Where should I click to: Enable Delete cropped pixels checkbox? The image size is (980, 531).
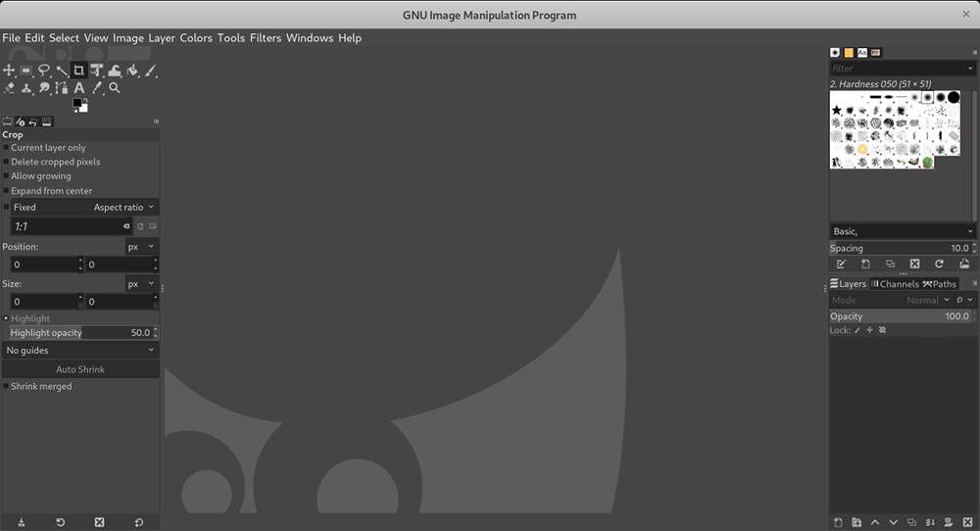[x=6, y=162]
